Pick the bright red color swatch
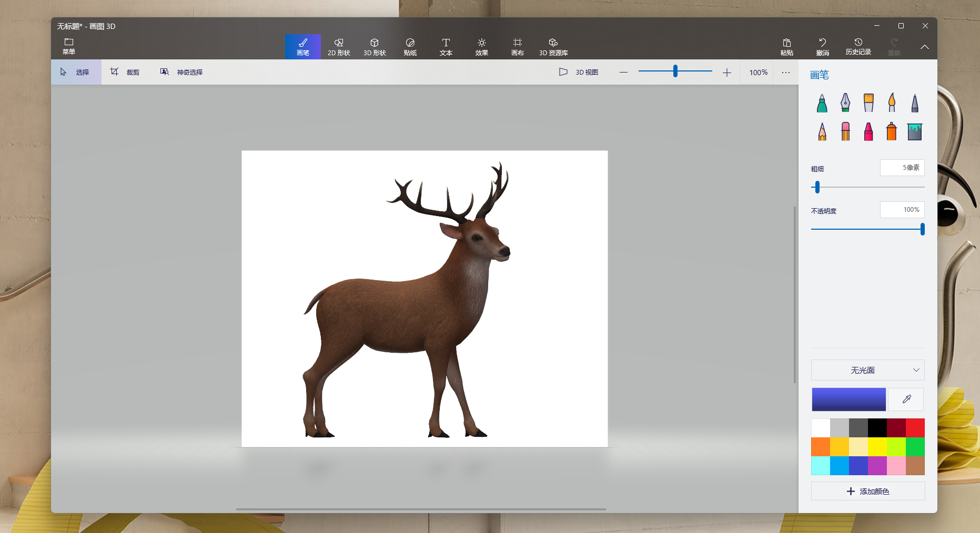 (x=915, y=428)
